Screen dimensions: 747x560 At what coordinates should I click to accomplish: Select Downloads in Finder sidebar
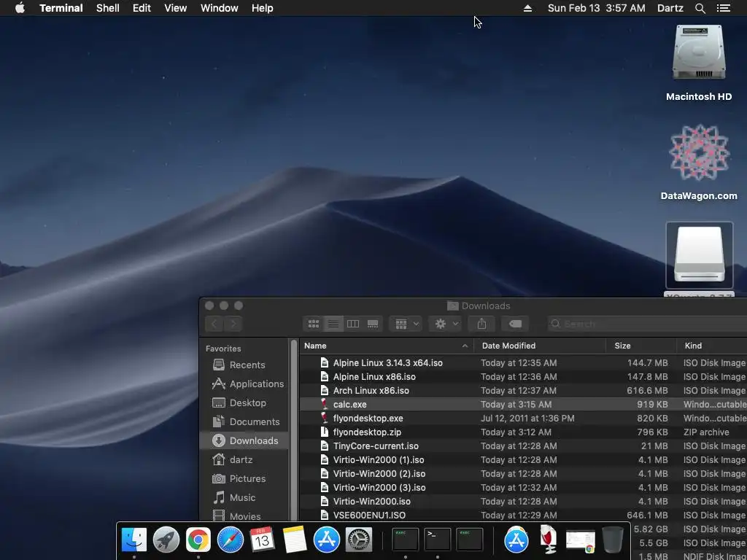tap(245, 440)
